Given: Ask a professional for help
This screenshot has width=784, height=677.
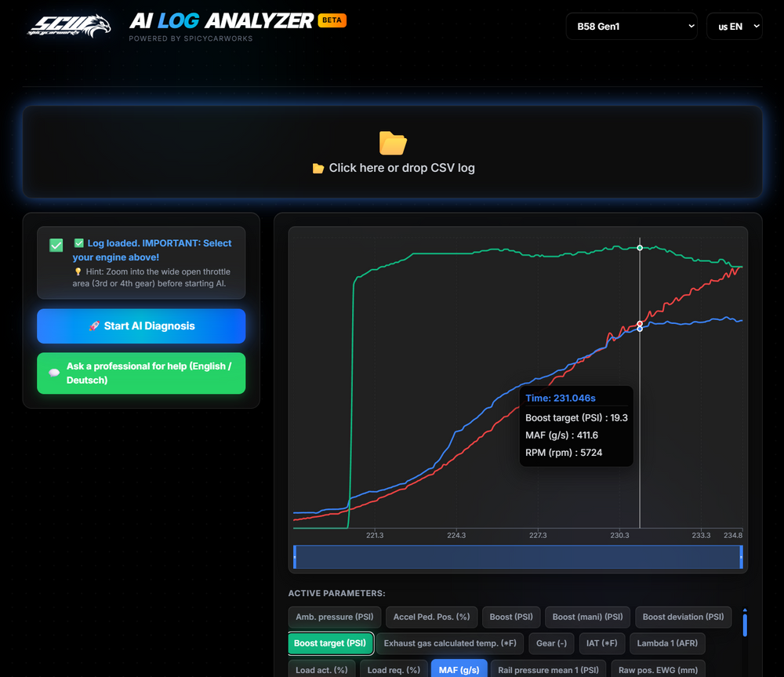Looking at the screenshot, I should tap(141, 373).
